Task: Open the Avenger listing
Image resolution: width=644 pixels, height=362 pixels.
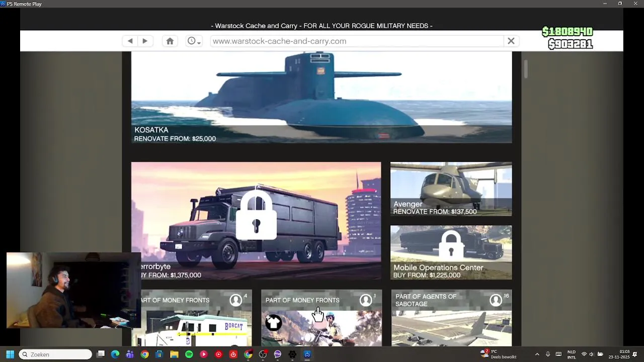Action: pyautogui.click(x=451, y=189)
